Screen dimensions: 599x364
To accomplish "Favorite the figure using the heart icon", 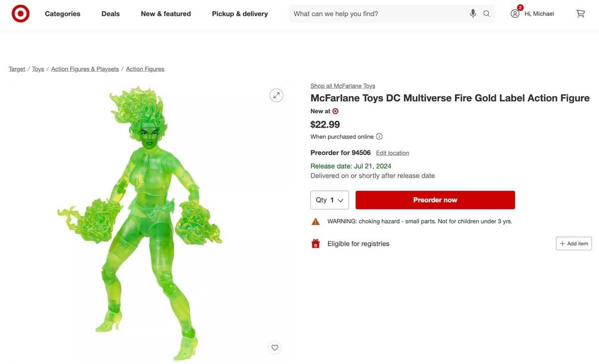I will click(275, 347).
